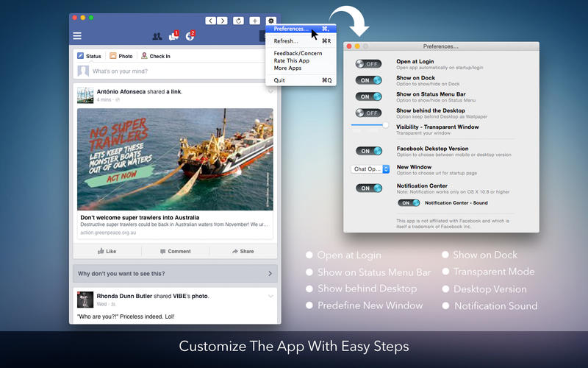This screenshot has width=588, height=368.
Task: Click António Afonseca's profile picture
Action: [85, 95]
